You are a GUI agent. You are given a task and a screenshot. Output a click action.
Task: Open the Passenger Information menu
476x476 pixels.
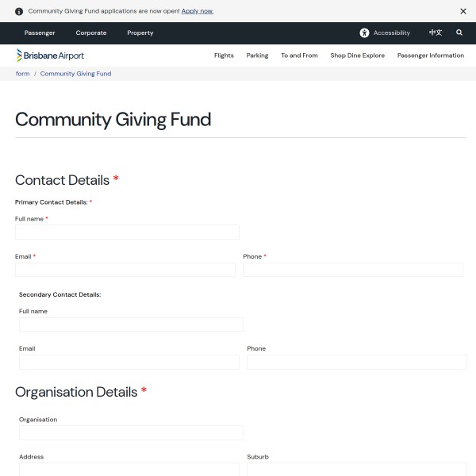(x=431, y=56)
